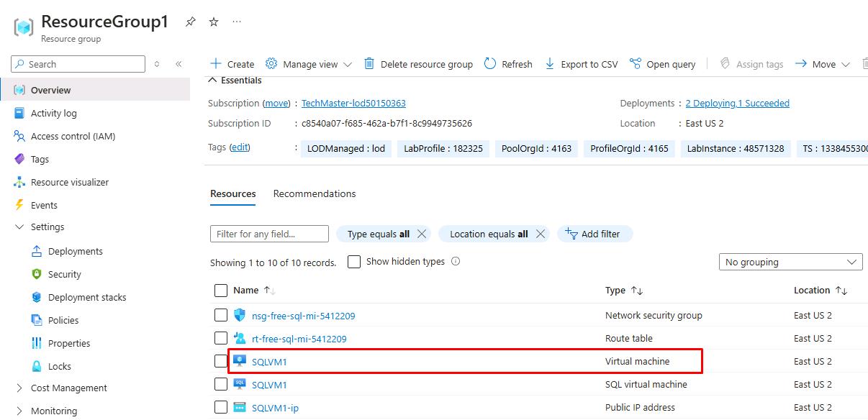Click the edit link next to Tags

pos(240,147)
